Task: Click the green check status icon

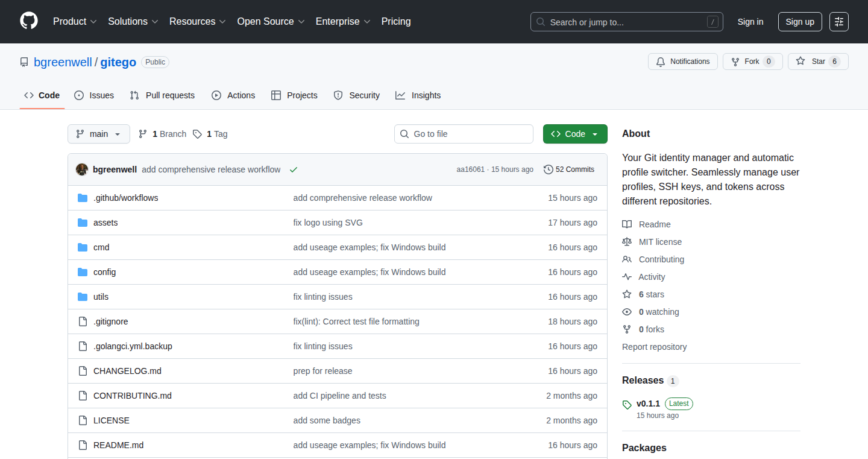Action: 294,169
